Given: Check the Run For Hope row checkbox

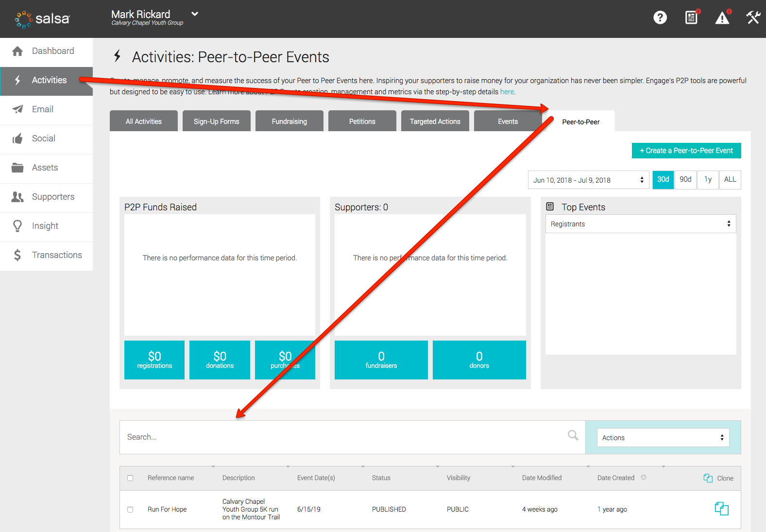Looking at the screenshot, I should click(130, 510).
